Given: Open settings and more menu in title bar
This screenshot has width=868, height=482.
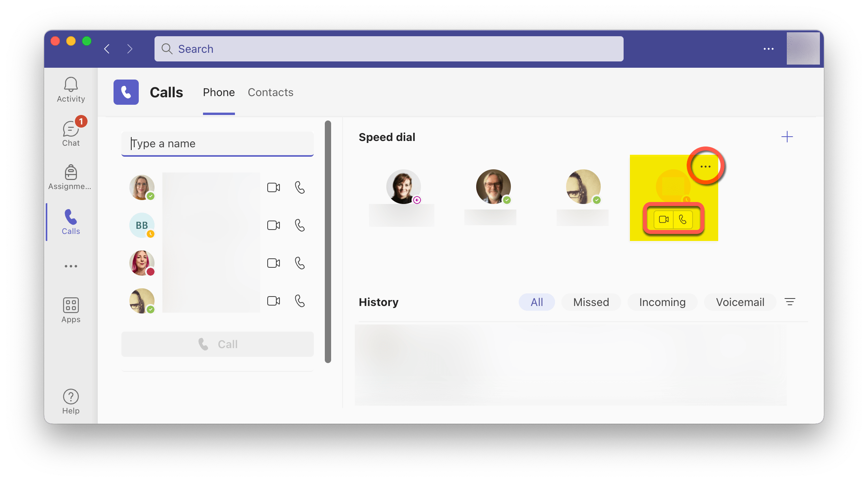Looking at the screenshot, I should (769, 48).
